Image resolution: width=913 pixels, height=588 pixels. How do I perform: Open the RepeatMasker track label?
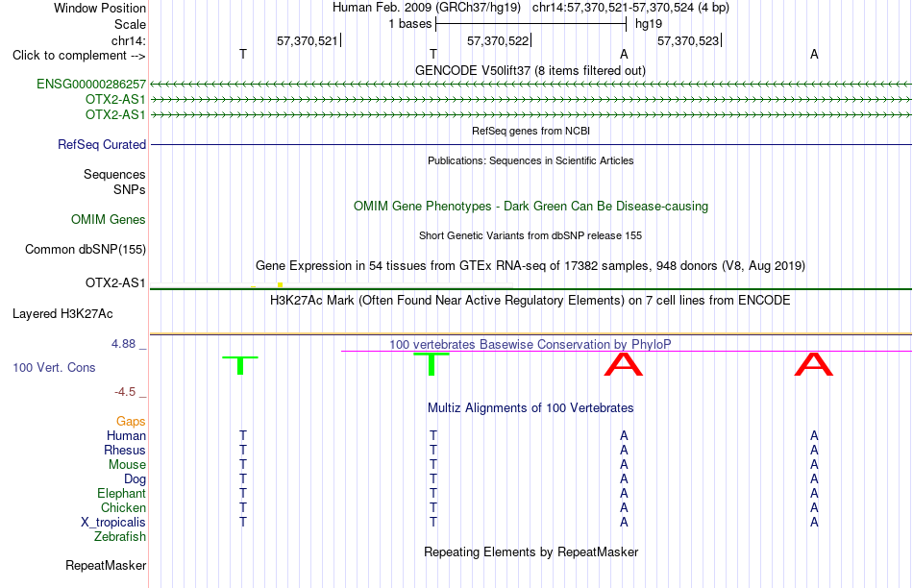106,565
